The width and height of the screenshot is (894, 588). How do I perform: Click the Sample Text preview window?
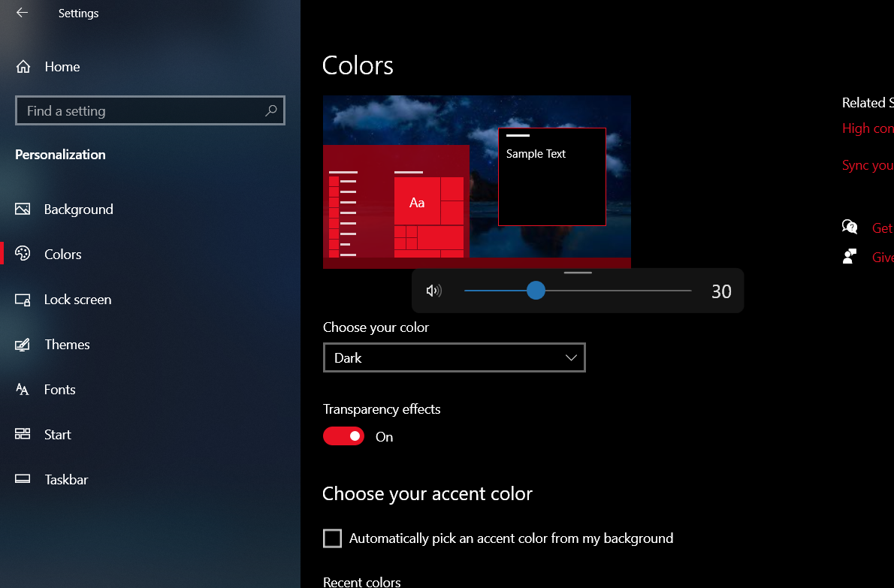click(552, 176)
